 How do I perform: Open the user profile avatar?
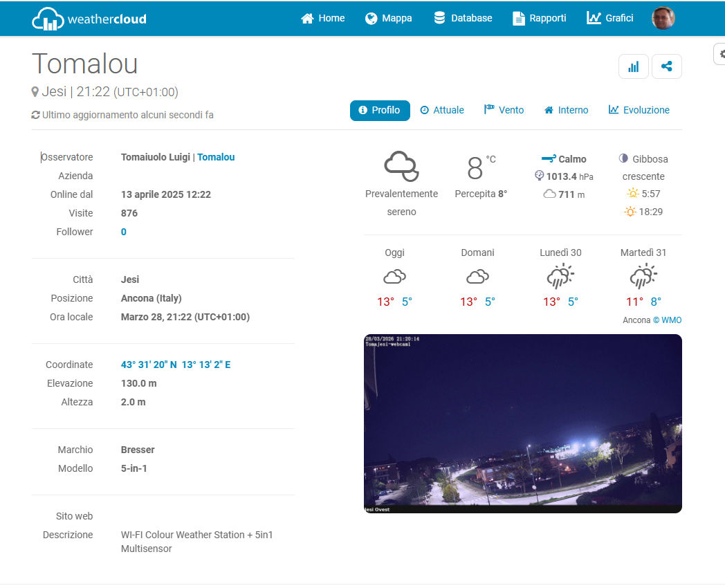pos(663,19)
